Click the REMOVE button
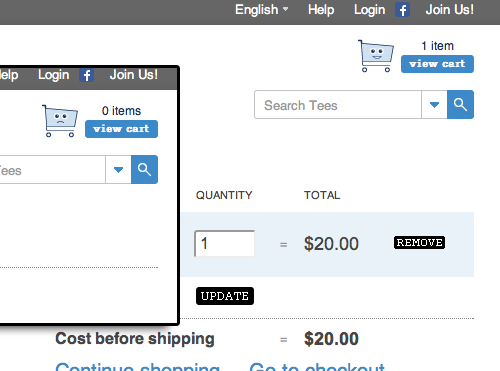 coord(419,242)
